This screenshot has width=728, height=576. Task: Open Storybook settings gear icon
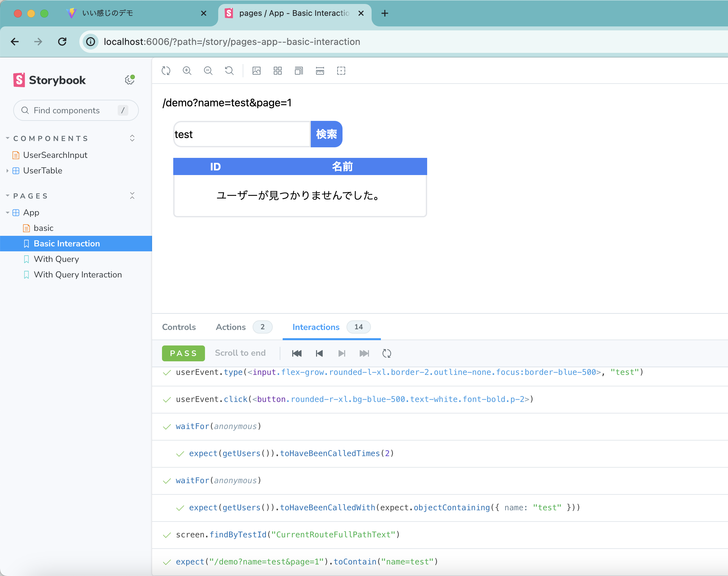pos(130,80)
